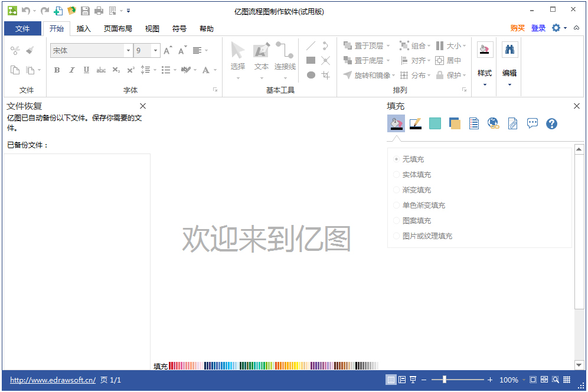The width and height of the screenshot is (588, 392).
Task: Apply subscript formatting
Action: [x=116, y=70]
